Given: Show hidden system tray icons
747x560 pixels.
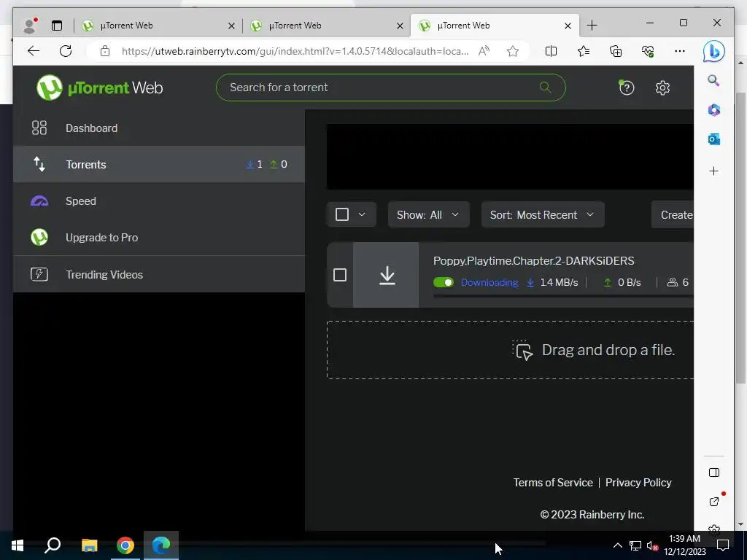Looking at the screenshot, I should (x=617, y=545).
